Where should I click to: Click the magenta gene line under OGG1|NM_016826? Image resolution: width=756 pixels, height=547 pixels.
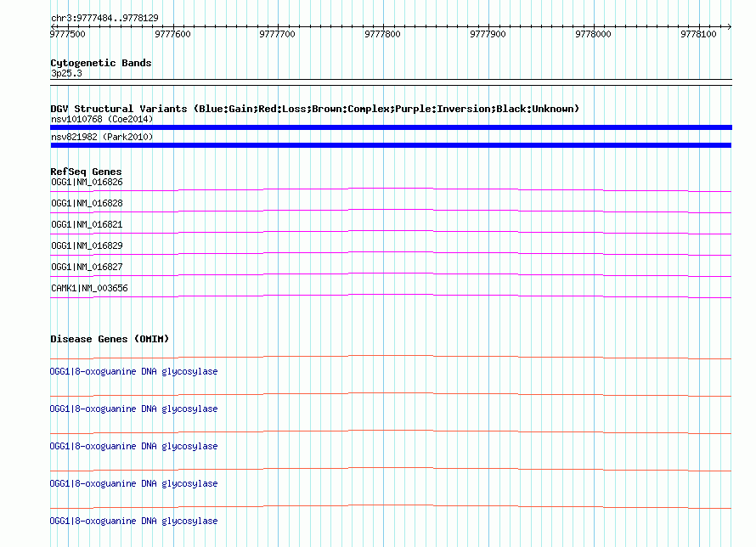pos(391,190)
